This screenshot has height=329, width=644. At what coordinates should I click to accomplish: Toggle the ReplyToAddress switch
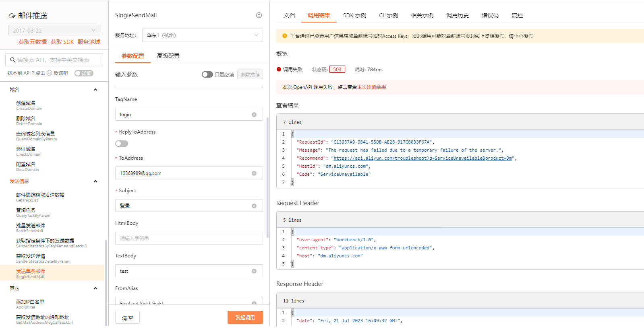tap(122, 144)
